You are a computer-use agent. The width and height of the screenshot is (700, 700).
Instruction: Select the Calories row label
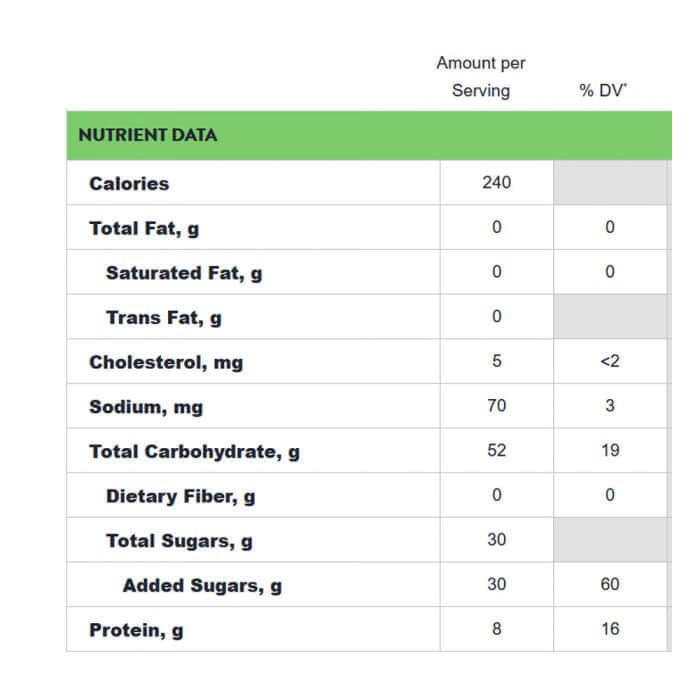click(129, 184)
